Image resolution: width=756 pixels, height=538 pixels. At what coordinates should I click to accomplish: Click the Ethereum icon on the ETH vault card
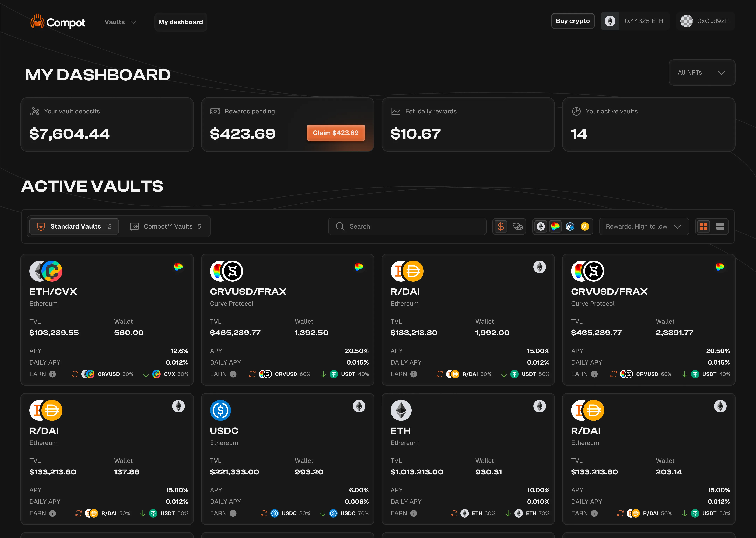(x=401, y=410)
